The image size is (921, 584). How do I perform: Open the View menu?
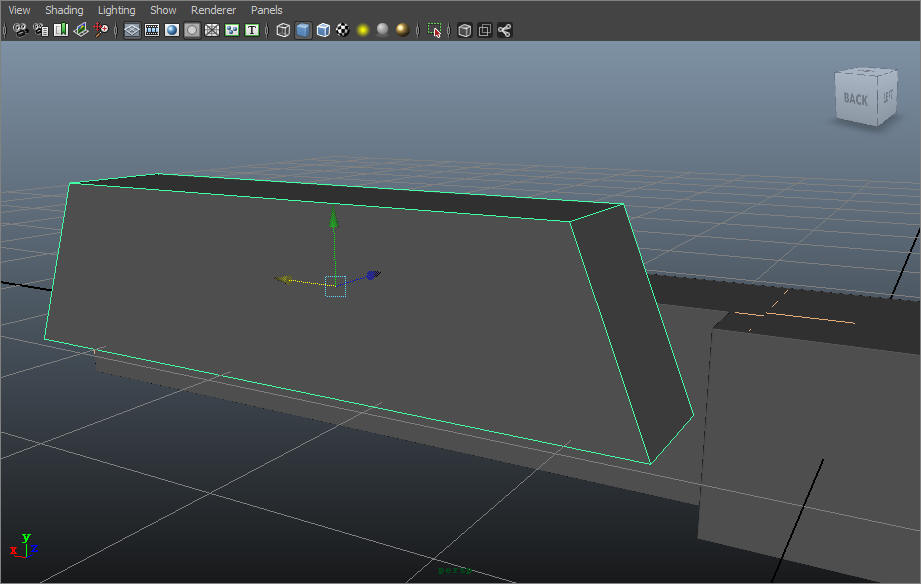click(x=19, y=10)
